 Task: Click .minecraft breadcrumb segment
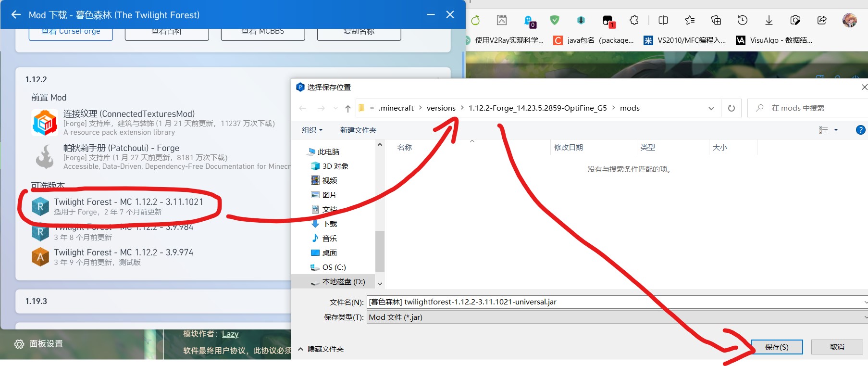click(396, 108)
